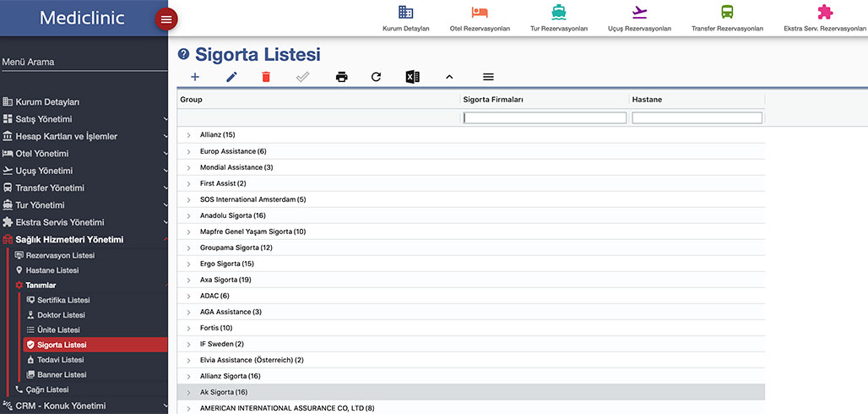
Task: Select the Ak Sigorta (16) row
Action: coord(471,392)
